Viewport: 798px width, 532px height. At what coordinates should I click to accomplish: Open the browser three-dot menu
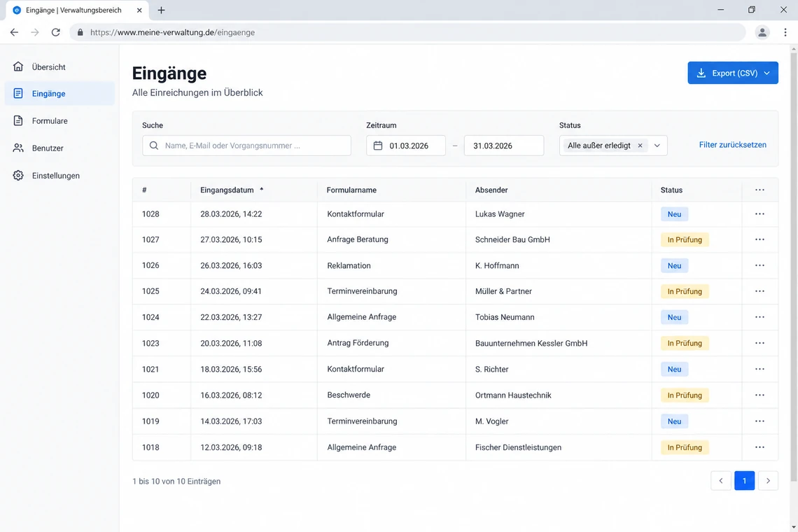pyautogui.click(x=785, y=32)
